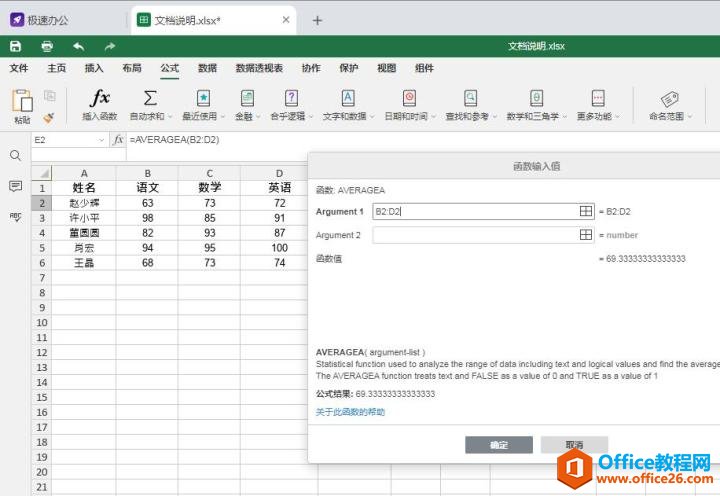
Task: Click the print icon in green toolbar
Action: click(47, 46)
